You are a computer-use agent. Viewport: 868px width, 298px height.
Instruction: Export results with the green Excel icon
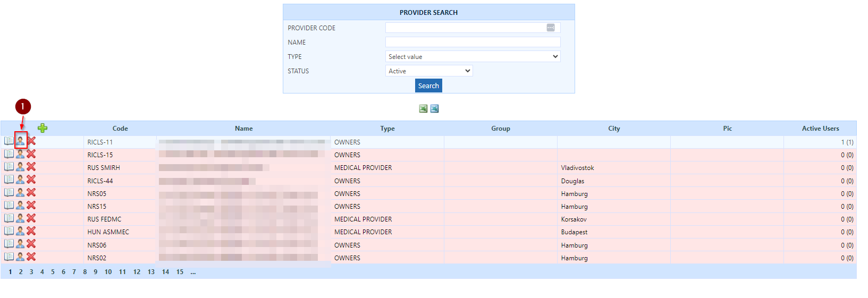(x=423, y=108)
